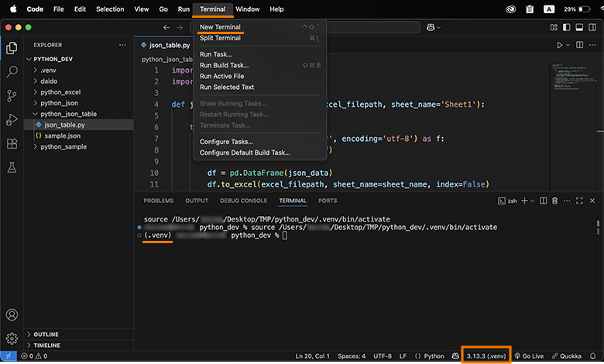The image size is (604, 364).
Task: Click Go Live in status bar
Action: [529, 356]
